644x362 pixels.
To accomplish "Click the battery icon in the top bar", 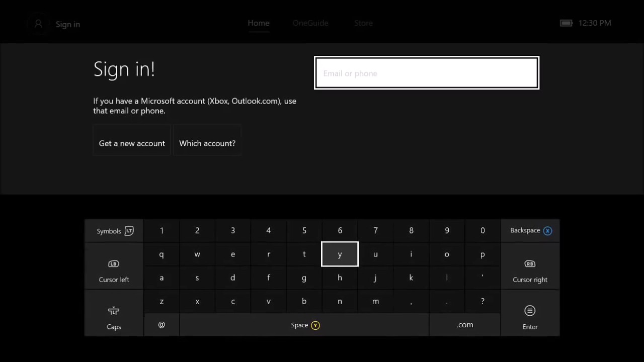I will (x=566, y=23).
